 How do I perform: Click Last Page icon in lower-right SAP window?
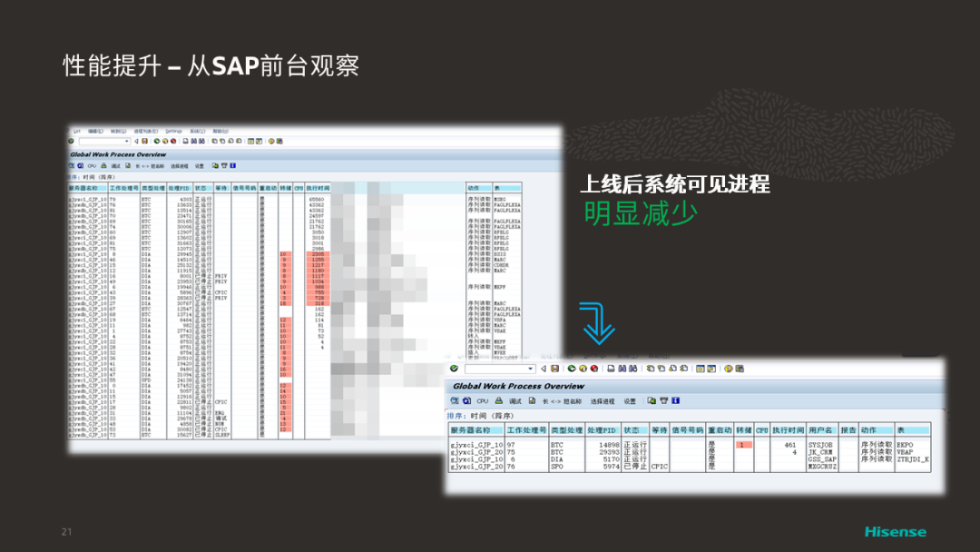(684, 369)
